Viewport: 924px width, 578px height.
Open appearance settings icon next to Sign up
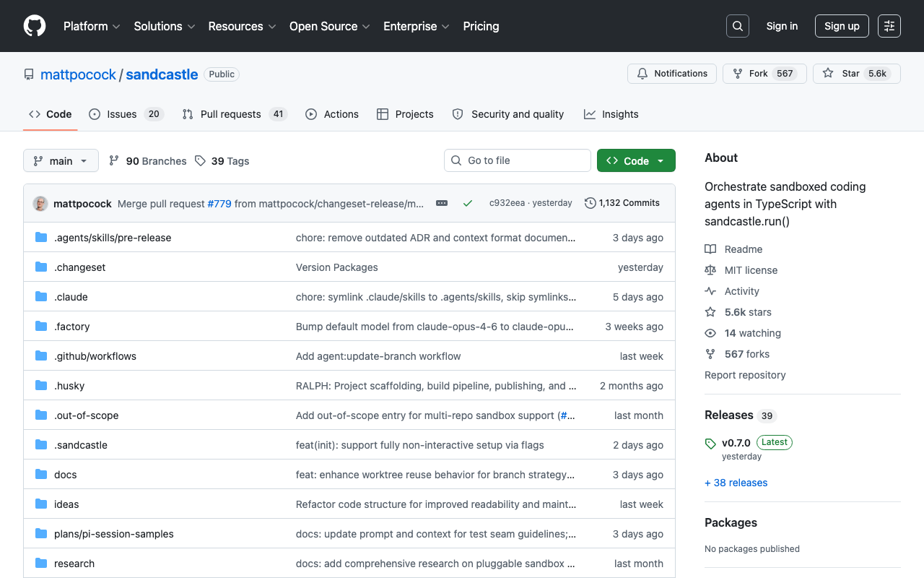[889, 26]
